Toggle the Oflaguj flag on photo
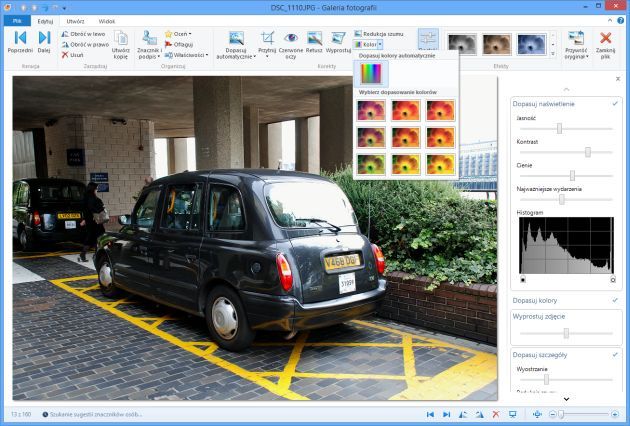The image size is (630, 426). tap(179, 45)
